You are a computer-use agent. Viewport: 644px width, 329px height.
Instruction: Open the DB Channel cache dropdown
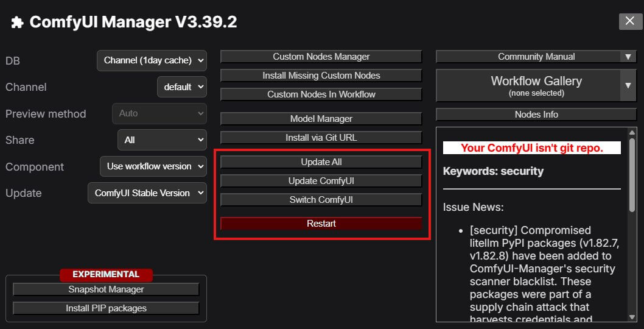[152, 60]
